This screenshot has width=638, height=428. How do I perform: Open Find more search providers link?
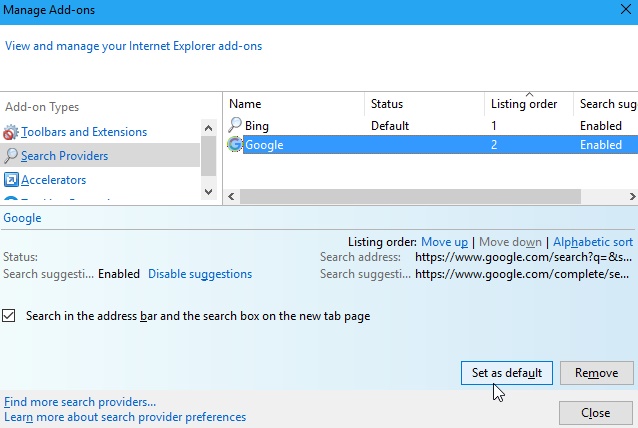coord(80,402)
